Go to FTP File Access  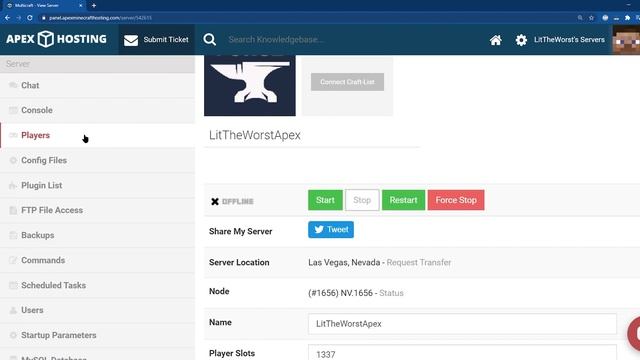coord(98,210)
